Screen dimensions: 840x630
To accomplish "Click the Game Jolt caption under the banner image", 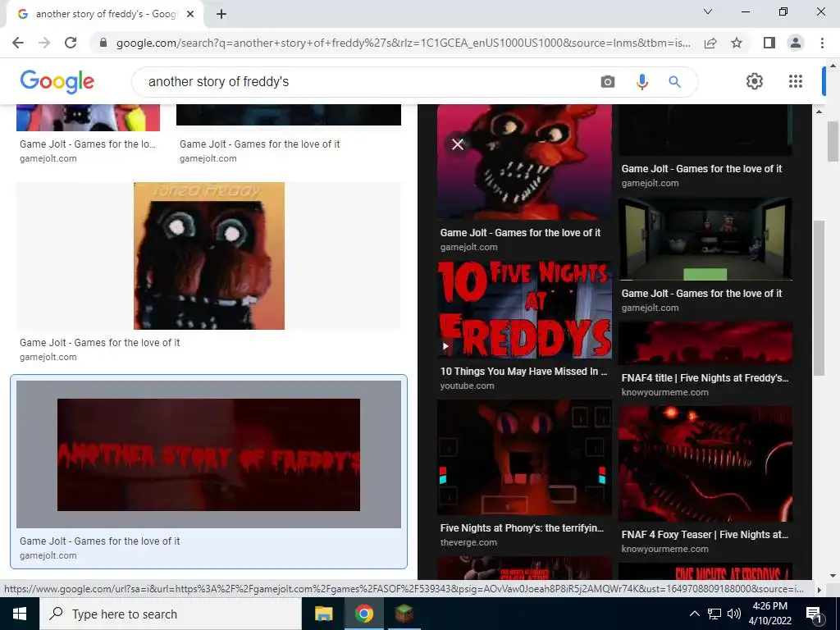I will [x=99, y=541].
